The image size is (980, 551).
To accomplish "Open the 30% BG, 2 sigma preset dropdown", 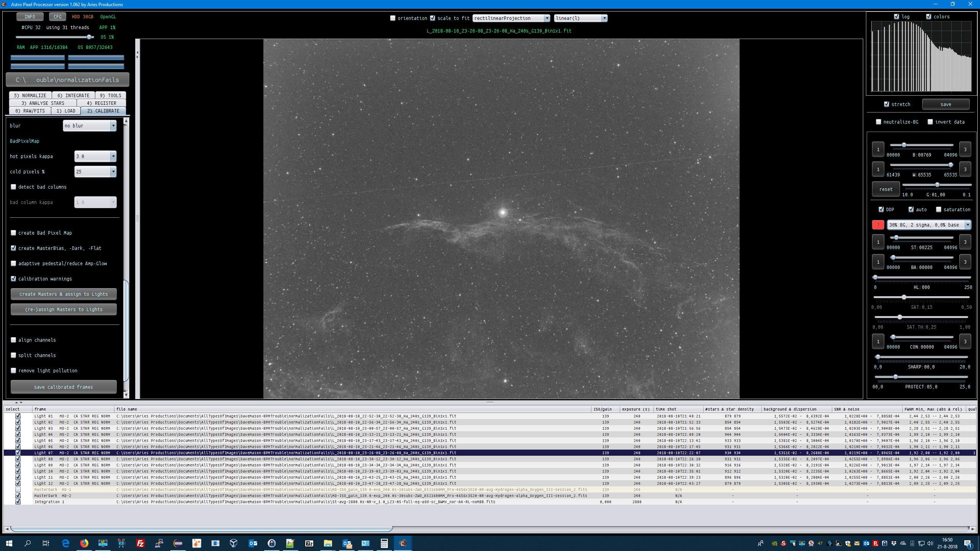I will point(967,225).
